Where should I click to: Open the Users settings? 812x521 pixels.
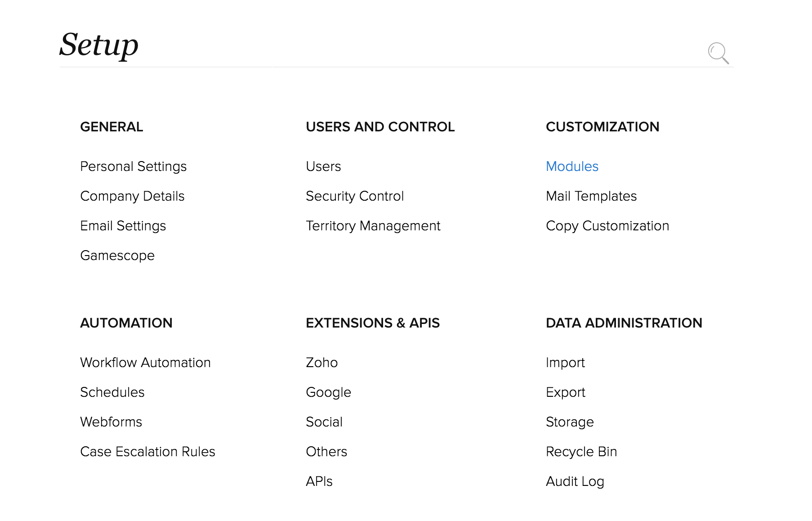point(323,166)
